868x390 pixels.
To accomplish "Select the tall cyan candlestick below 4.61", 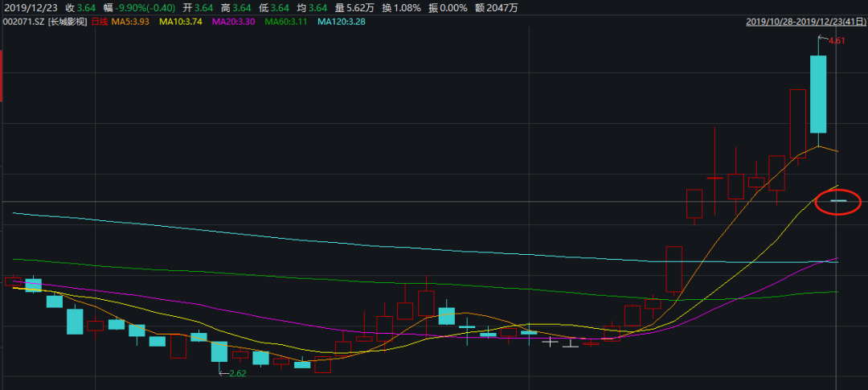I will point(818,93).
